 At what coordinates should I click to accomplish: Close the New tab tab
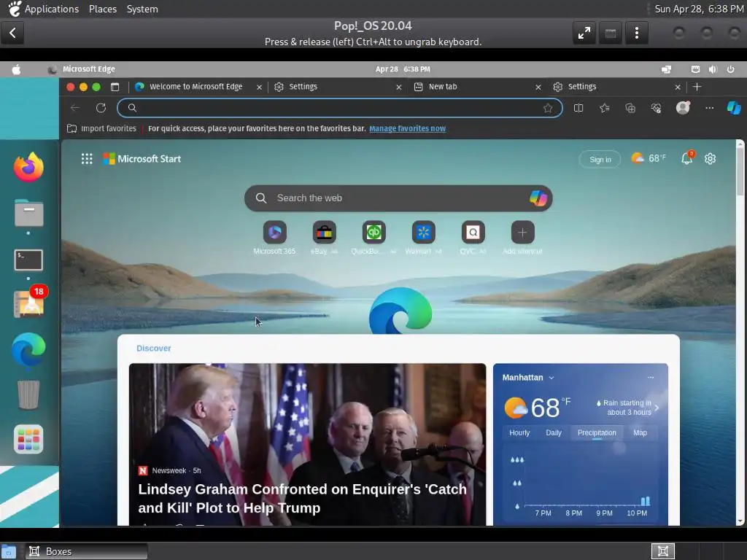pyautogui.click(x=538, y=87)
